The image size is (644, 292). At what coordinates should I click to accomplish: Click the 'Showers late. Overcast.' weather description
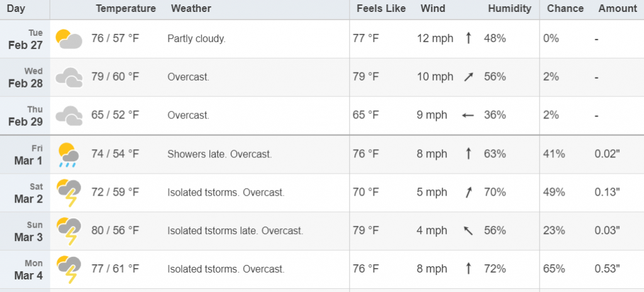click(219, 154)
